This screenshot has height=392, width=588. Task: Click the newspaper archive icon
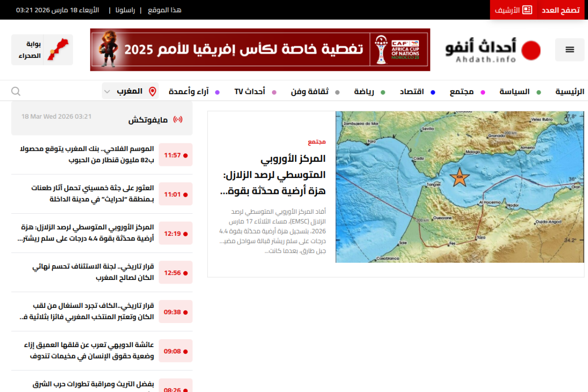527,10
